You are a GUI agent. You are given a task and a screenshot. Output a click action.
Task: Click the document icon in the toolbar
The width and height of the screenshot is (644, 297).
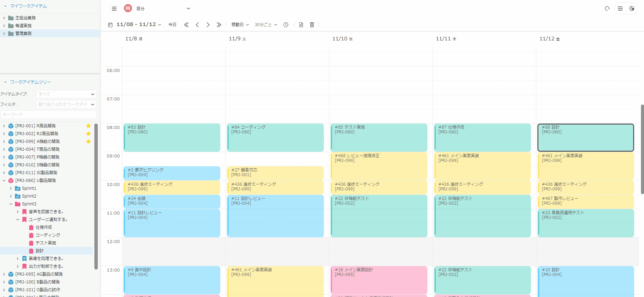(301, 25)
